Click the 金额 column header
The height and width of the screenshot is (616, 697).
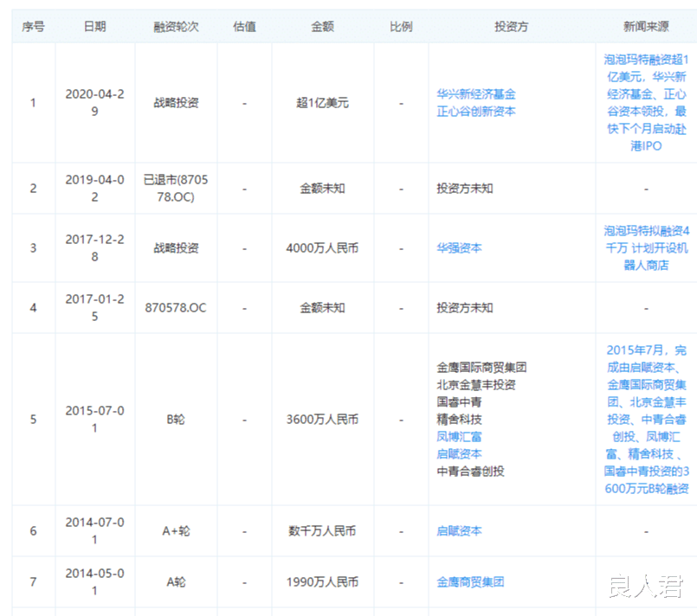tap(321, 26)
